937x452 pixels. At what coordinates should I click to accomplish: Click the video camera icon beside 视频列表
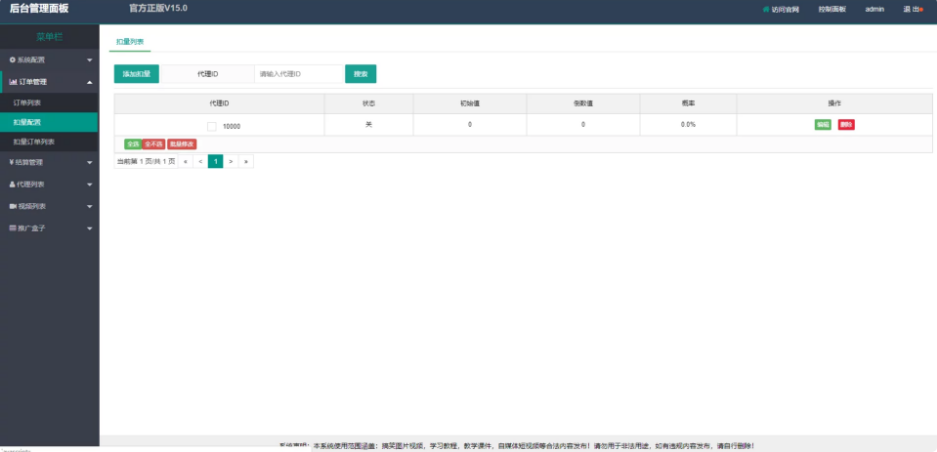[x=13, y=206]
